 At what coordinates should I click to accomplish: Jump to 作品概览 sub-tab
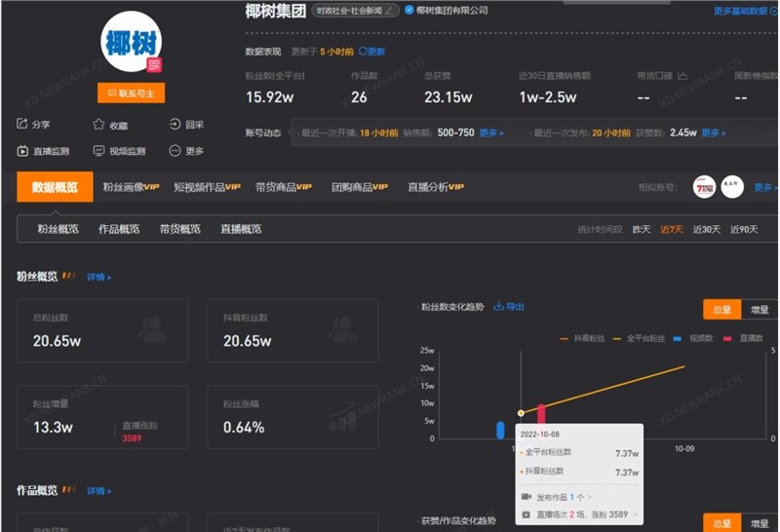pos(119,229)
